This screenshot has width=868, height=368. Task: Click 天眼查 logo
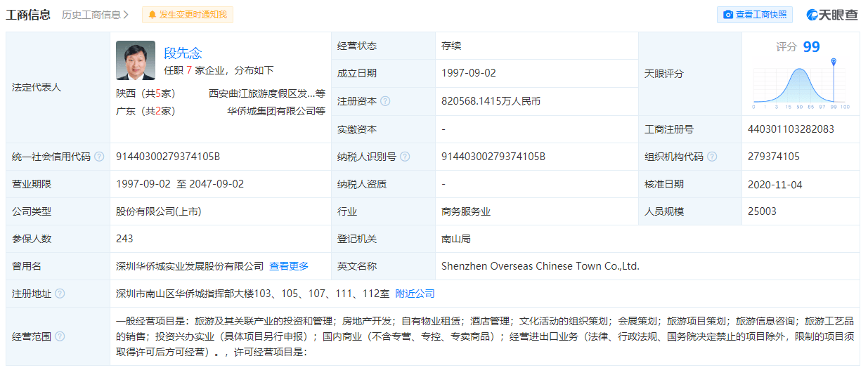point(832,15)
